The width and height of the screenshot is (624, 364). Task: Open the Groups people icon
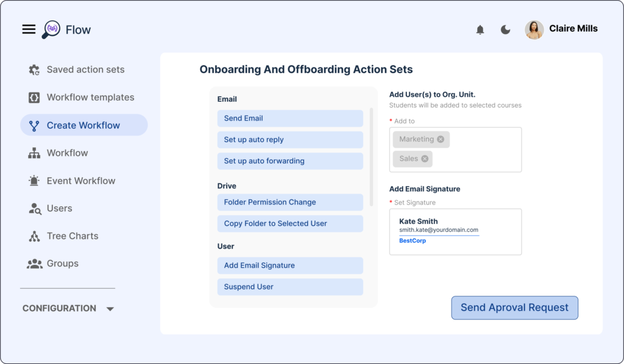pos(35,264)
